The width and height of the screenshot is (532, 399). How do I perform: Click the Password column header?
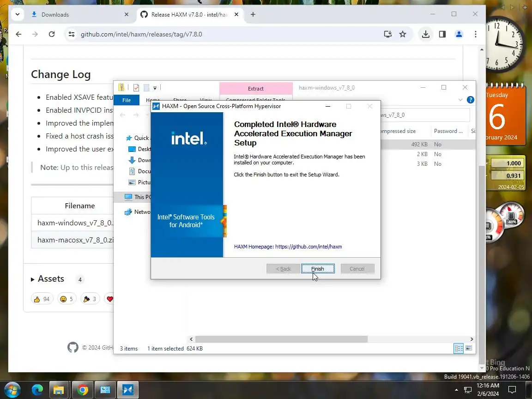pos(448,131)
